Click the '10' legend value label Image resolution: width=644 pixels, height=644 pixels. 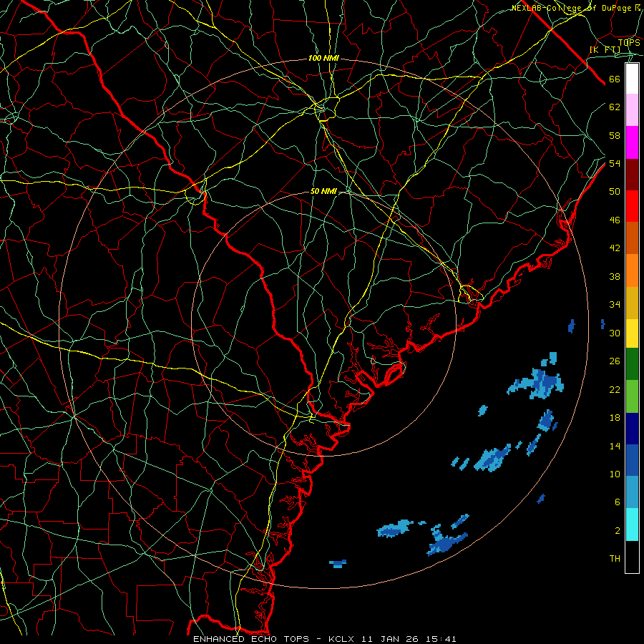615,474
